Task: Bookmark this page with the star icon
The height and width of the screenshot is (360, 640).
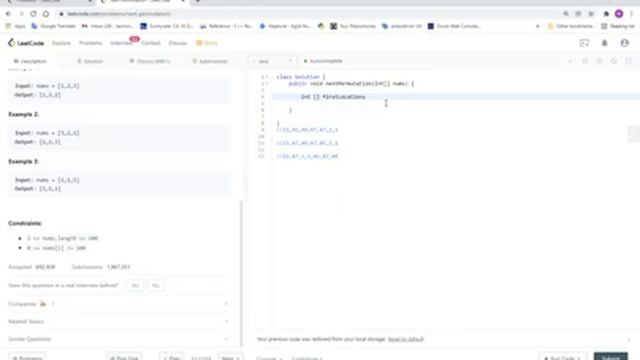Action: [x=591, y=14]
